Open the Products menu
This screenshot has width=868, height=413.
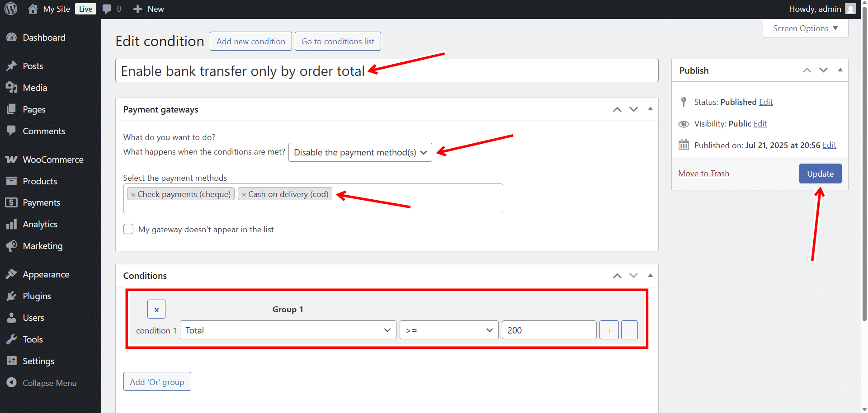[51, 181]
